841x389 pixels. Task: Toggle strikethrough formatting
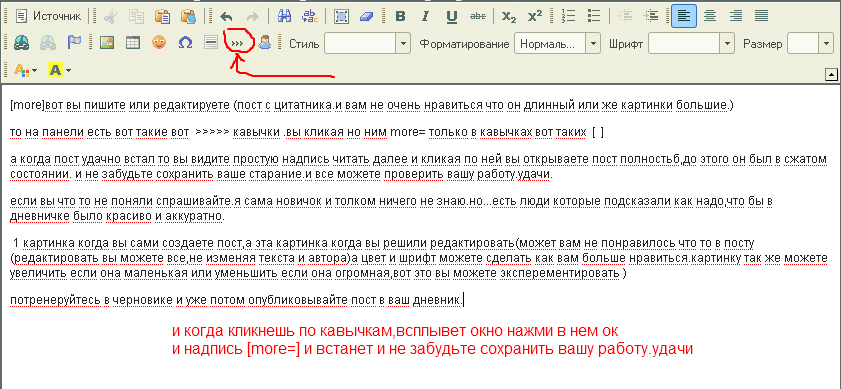coord(477,16)
